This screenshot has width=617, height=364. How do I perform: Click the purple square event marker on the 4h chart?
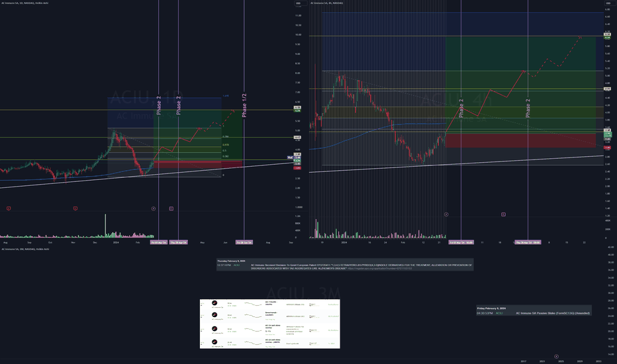(503, 214)
